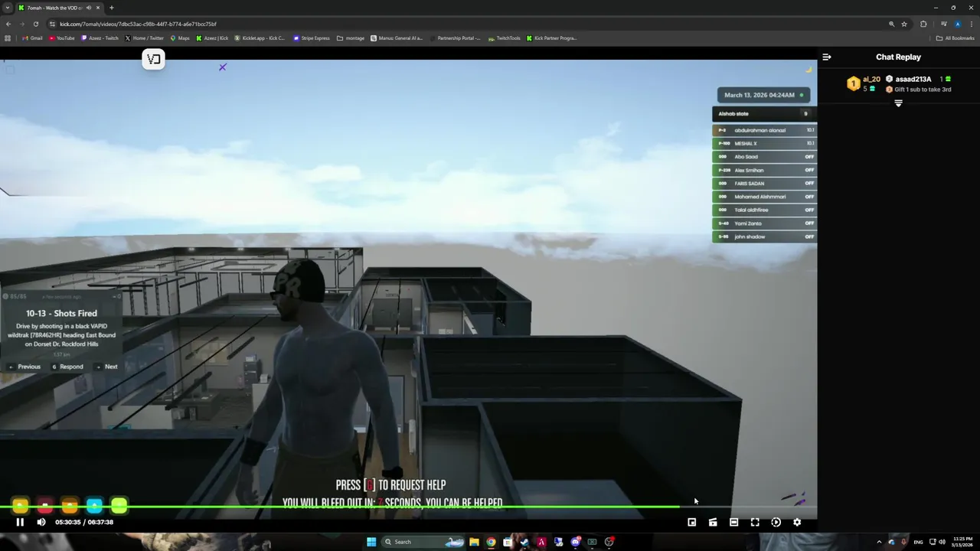Click the March 13, 2026 04:24AM overlay
Screen dimensions: 980x551
pos(763,95)
